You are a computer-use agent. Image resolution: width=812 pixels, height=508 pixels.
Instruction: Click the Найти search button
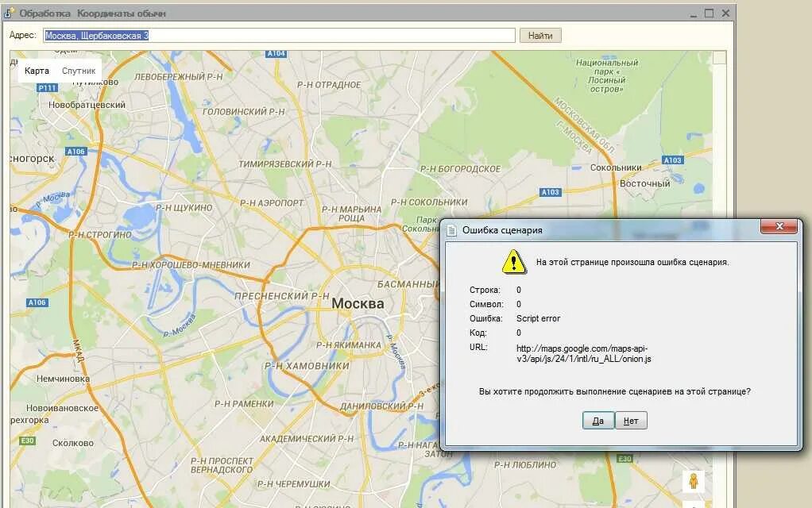[540, 36]
